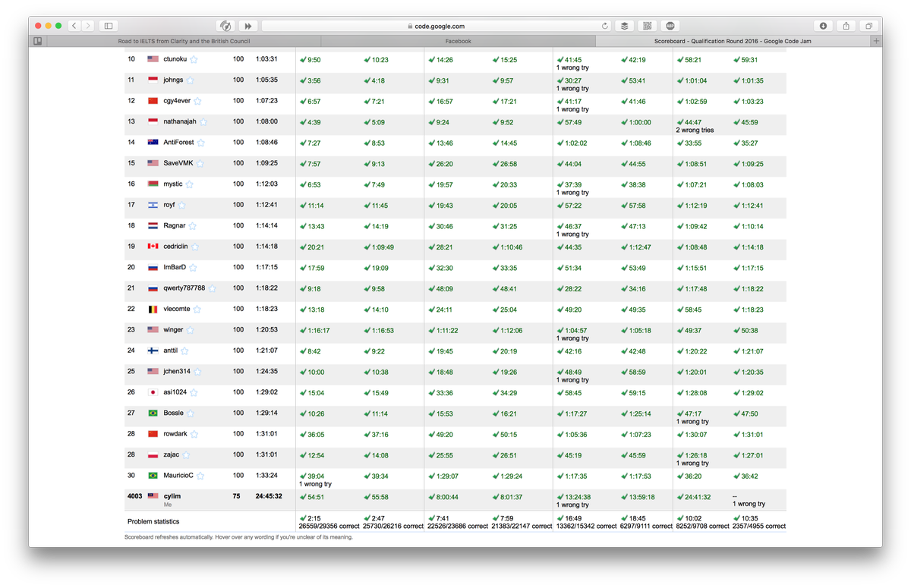This screenshot has height=588, width=911.
Task: Click the fast-forward extension icon in toolbar
Action: tap(249, 26)
